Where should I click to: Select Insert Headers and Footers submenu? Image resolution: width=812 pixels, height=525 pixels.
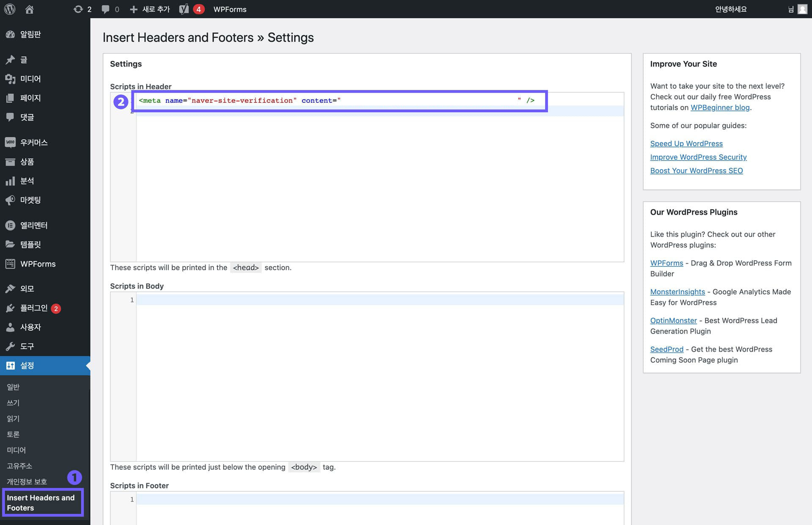tap(41, 503)
